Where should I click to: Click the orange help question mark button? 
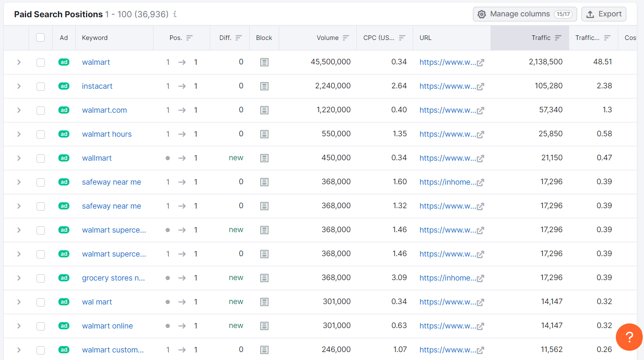click(629, 337)
